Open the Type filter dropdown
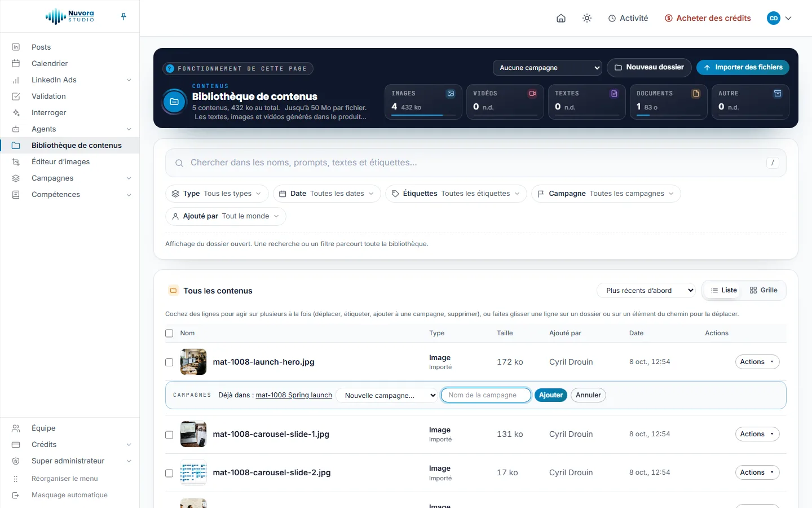Screen dimensions: 812x508 click(217, 194)
